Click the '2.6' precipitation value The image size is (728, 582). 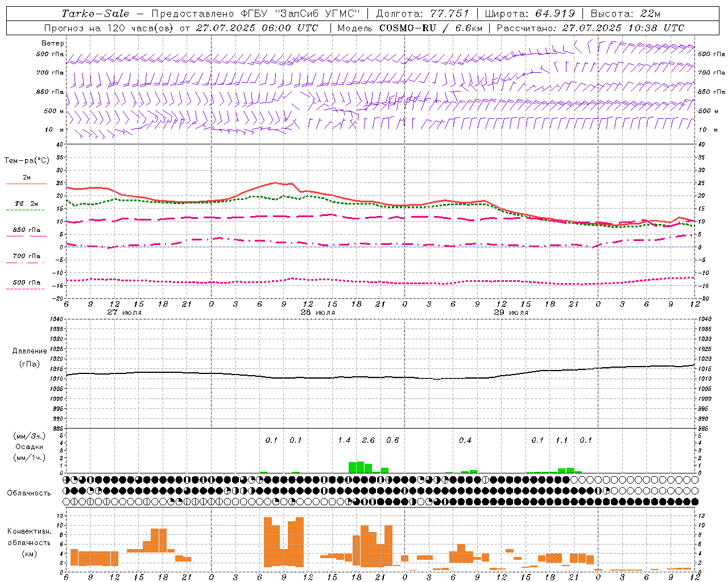point(369,440)
